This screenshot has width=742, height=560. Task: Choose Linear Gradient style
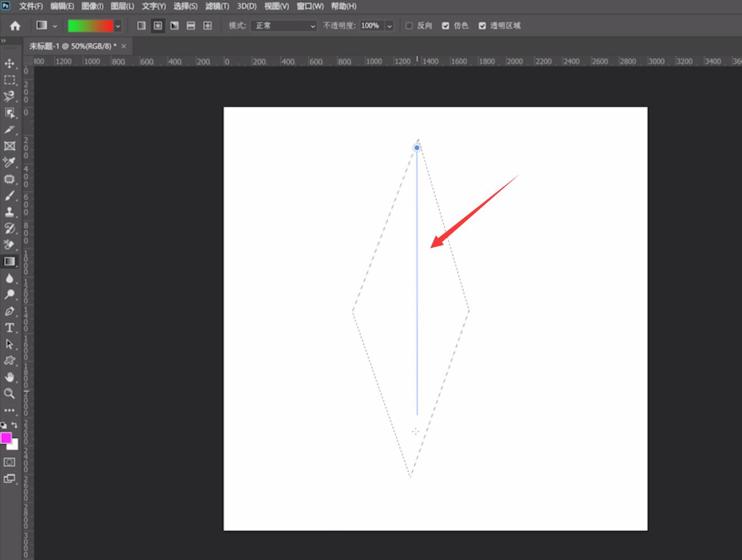click(x=142, y=26)
